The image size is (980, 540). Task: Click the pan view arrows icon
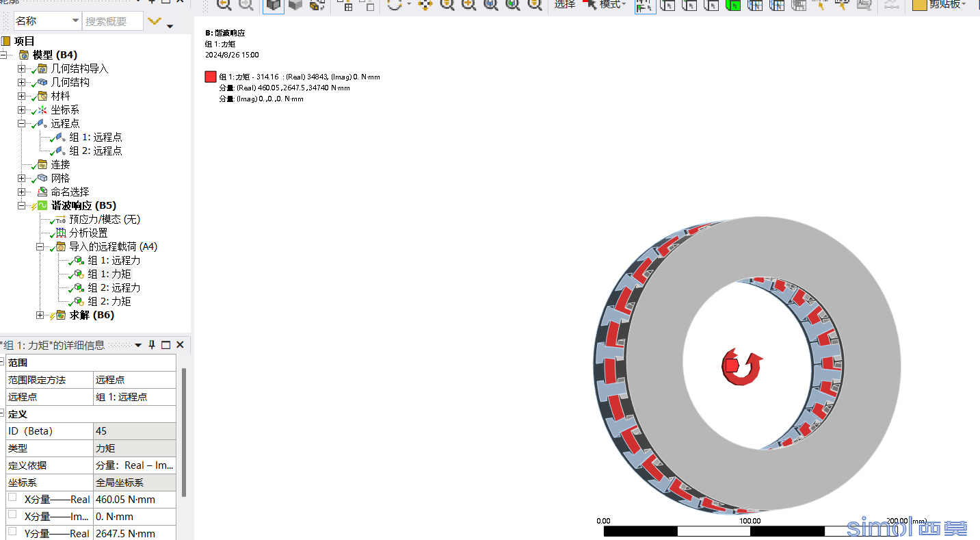pyautogui.click(x=425, y=5)
